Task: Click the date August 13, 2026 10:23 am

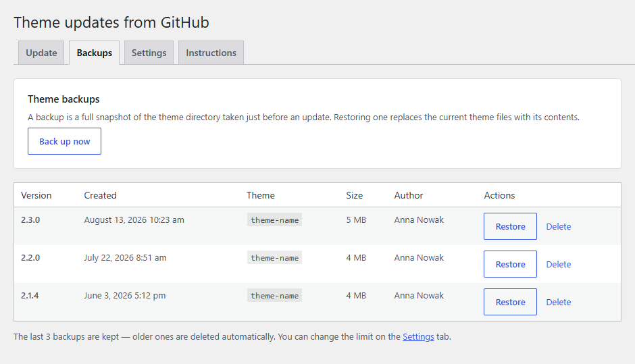Action: point(134,220)
